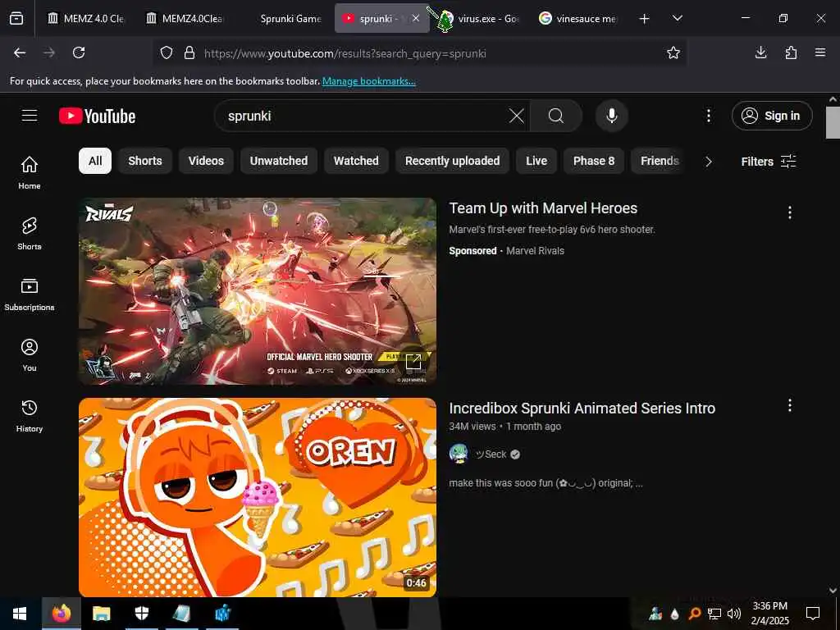
Task: Open Windows Security from the taskbar
Action: pyautogui.click(x=141, y=614)
